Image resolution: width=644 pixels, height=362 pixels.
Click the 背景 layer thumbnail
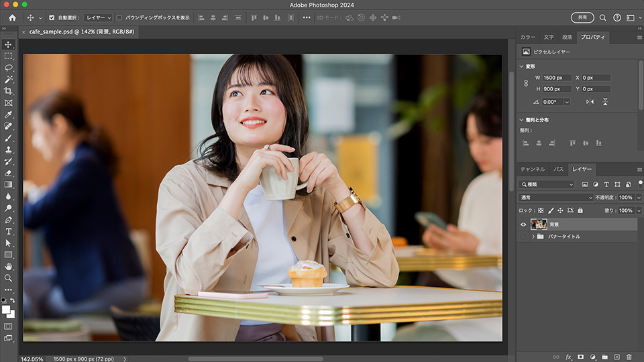[539, 224]
